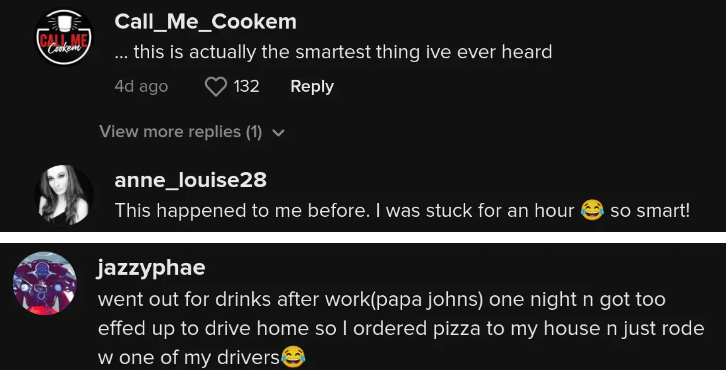This screenshot has width=726, height=370.
Task: Click 'w one of my drivers' text
Action: pos(189,357)
